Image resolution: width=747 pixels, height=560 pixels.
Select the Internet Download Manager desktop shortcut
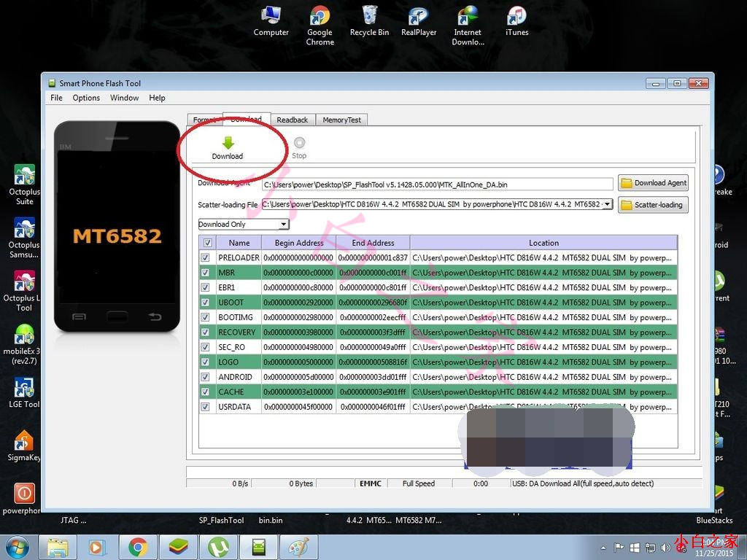468,26
